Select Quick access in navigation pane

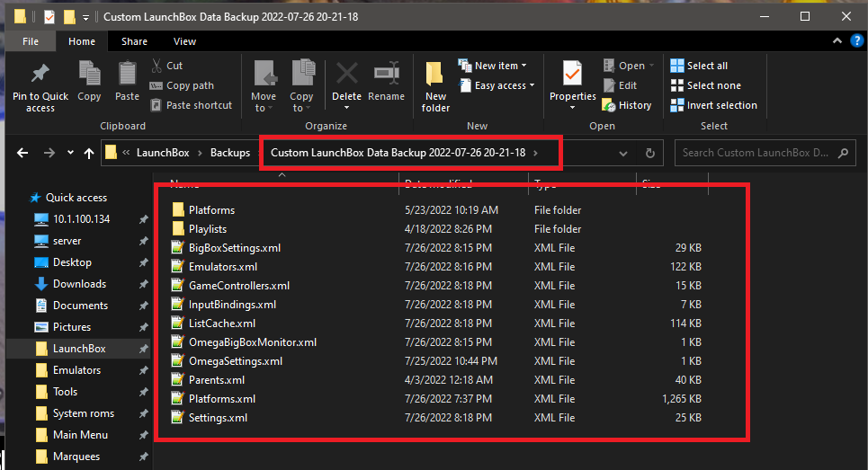click(x=68, y=198)
